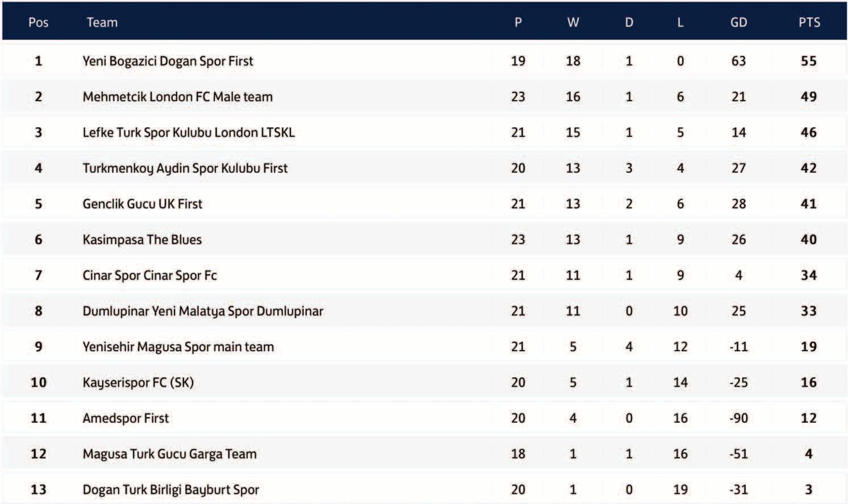Sort by the PTS column header
The width and height of the screenshot is (848, 504).
coord(809,23)
